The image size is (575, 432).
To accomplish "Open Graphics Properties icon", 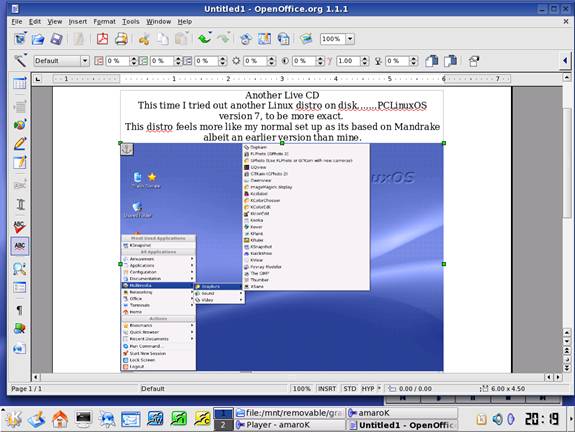I will [x=474, y=61].
